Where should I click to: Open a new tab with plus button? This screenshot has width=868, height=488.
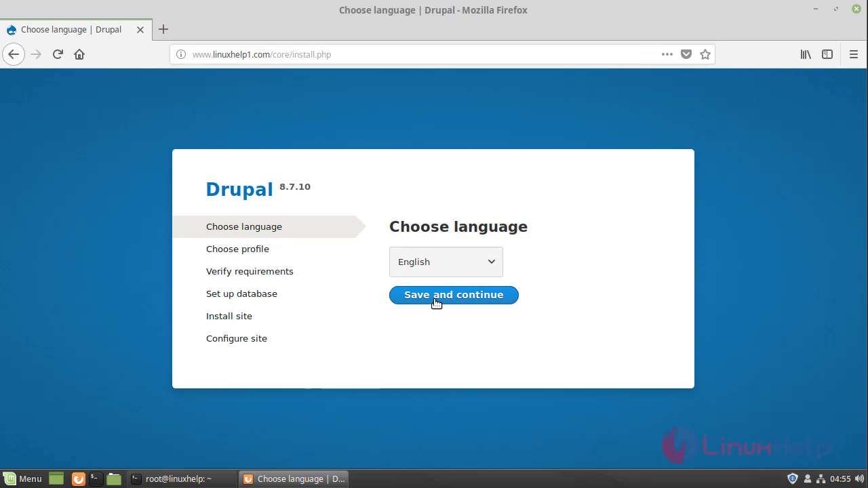[163, 29]
